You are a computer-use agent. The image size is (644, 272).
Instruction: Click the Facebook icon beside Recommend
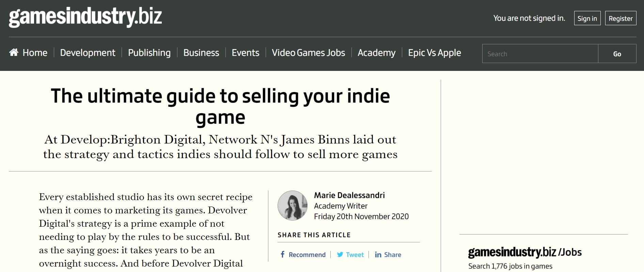tap(282, 254)
